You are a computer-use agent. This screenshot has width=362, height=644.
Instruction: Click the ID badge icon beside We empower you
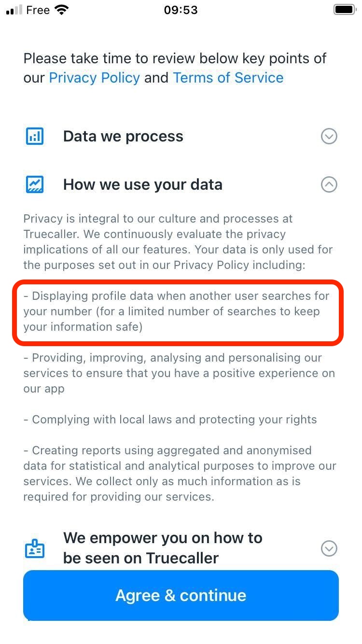click(x=34, y=548)
